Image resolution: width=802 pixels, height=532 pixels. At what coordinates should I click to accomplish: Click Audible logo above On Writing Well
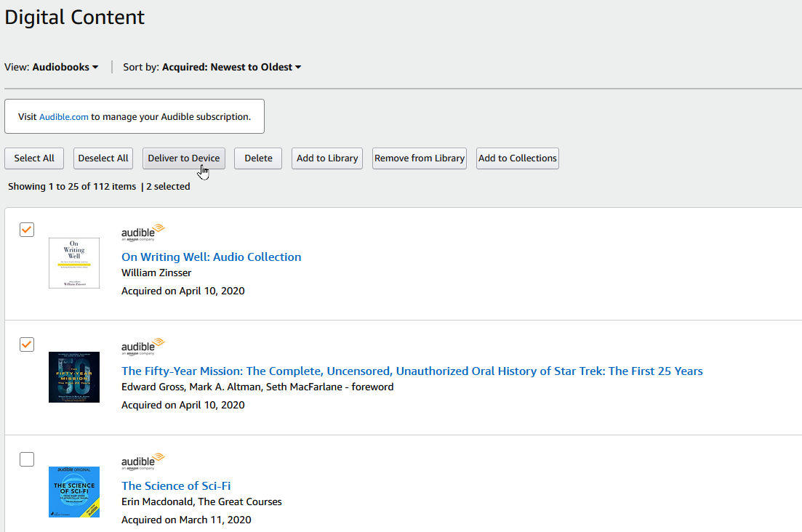[143, 233]
